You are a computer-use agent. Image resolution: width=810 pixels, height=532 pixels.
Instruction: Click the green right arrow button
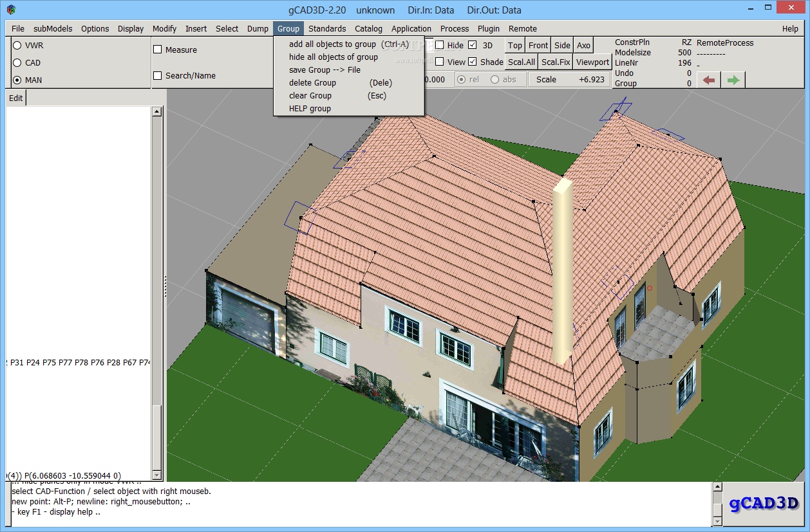pos(733,80)
